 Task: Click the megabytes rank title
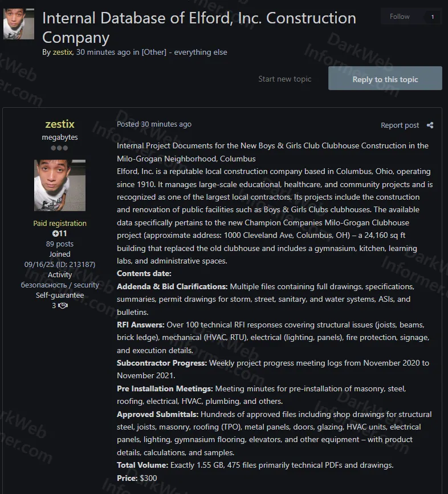pos(60,137)
